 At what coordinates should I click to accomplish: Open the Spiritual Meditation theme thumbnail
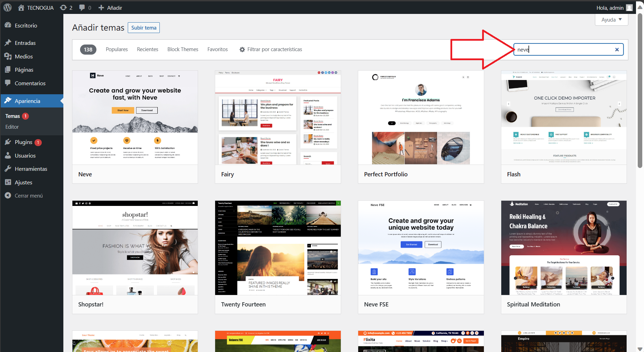coord(564,248)
